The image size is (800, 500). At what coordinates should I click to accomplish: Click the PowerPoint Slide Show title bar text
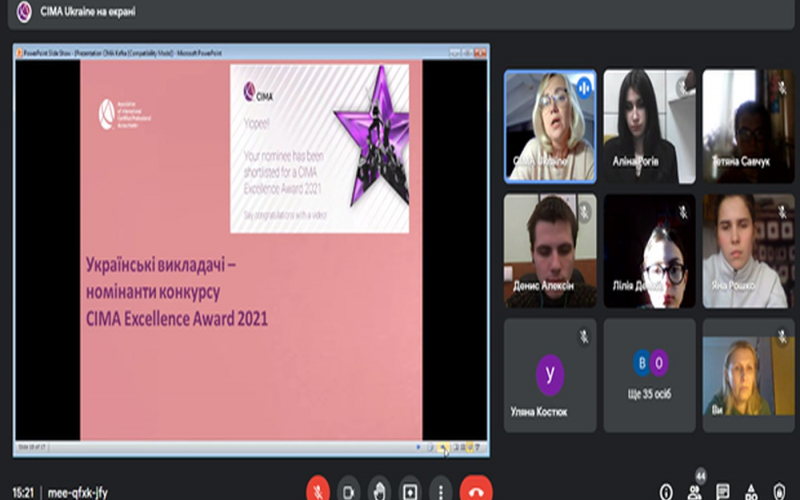point(123,53)
